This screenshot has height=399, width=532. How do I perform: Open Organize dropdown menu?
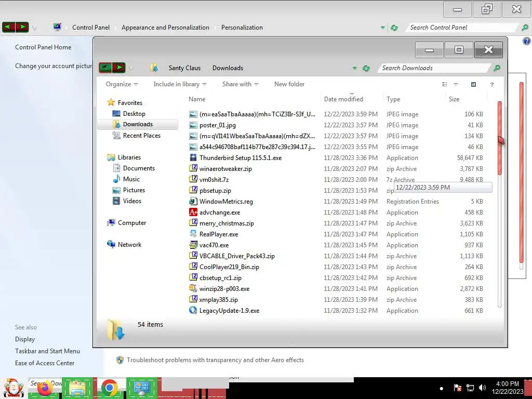tap(122, 84)
